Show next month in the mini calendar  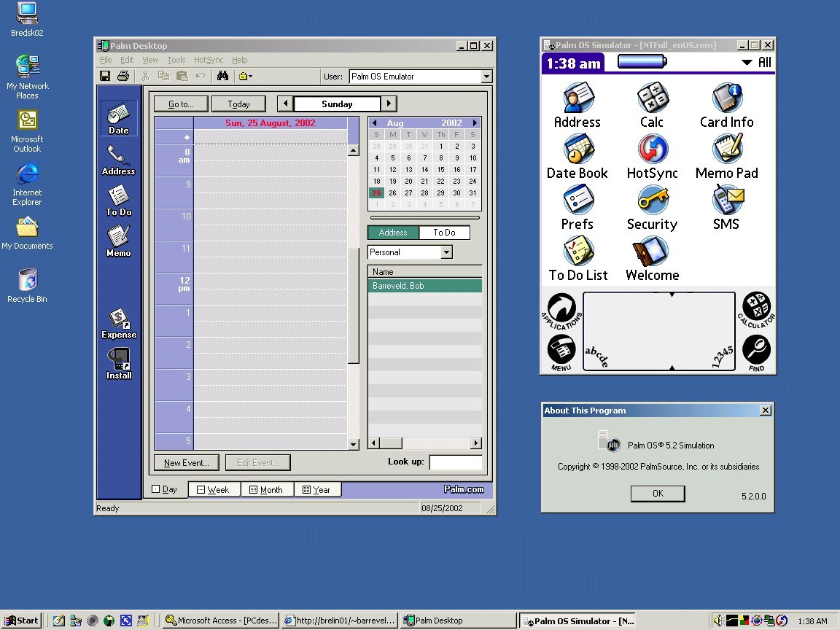click(x=474, y=122)
